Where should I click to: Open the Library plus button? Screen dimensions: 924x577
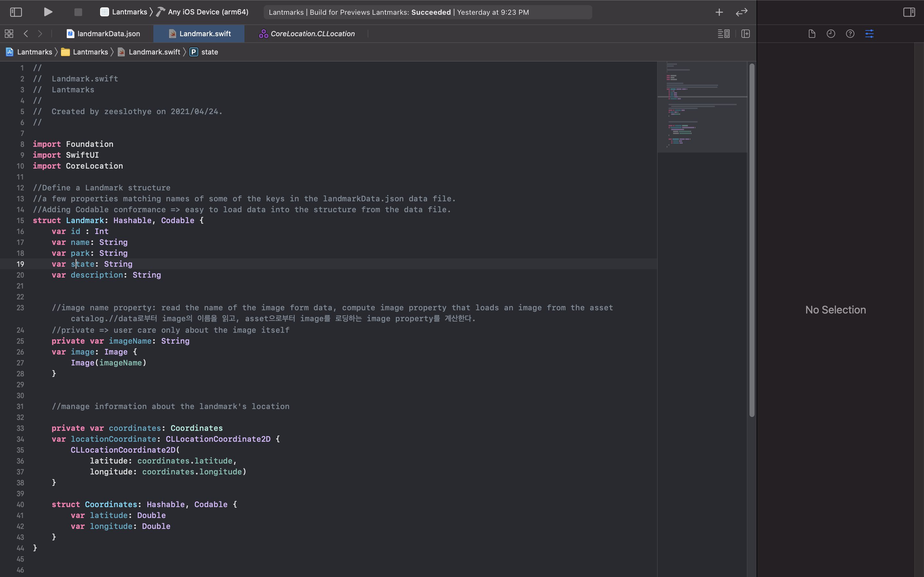[x=719, y=12]
